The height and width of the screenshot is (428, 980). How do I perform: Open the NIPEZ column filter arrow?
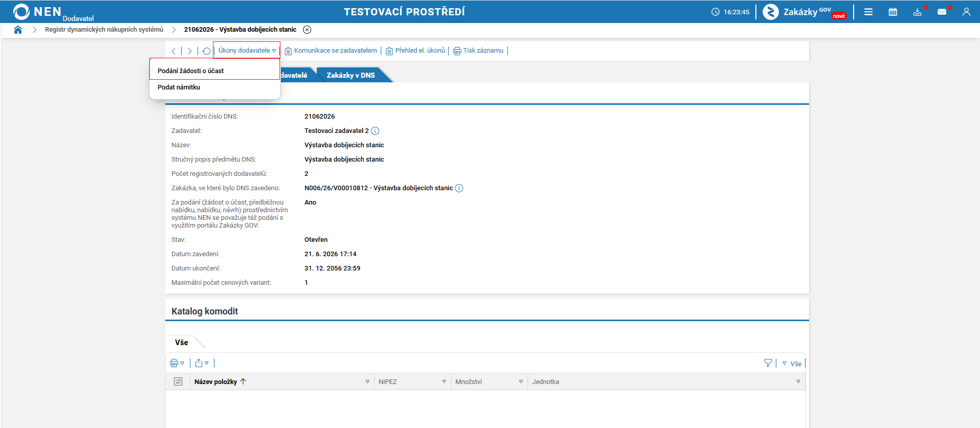coord(444,382)
